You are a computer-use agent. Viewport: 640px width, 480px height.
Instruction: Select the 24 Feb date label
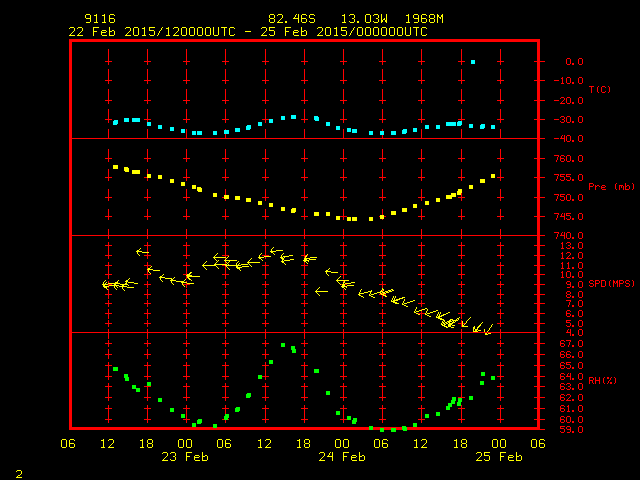point(342,457)
